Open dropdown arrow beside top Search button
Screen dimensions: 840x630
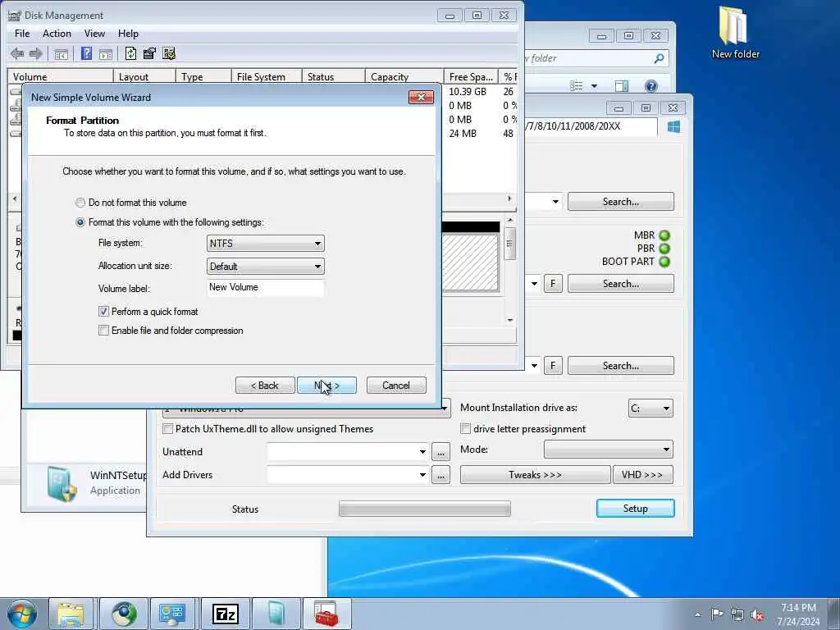point(555,202)
